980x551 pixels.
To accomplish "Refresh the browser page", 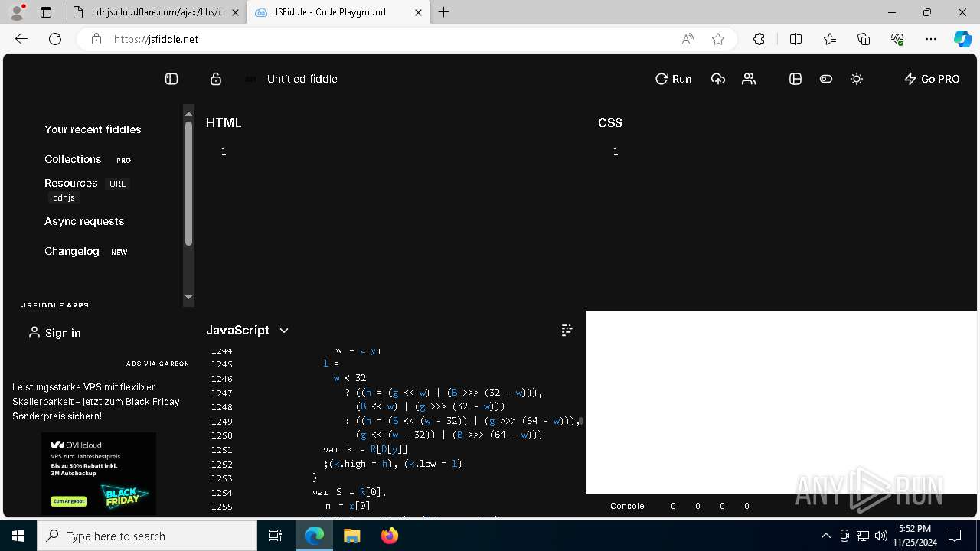I will click(55, 39).
